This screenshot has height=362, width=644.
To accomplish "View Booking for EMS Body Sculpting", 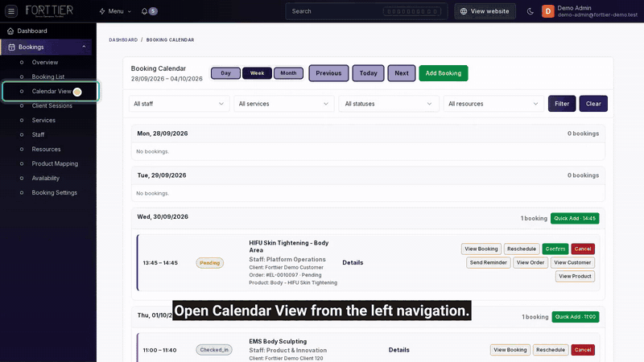I will click(510, 350).
